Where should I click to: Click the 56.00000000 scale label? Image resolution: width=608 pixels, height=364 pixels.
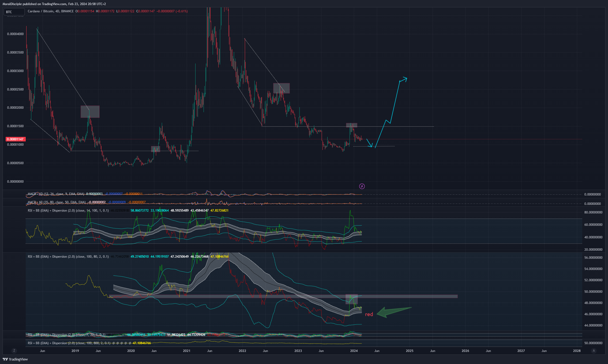click(593, 258)
